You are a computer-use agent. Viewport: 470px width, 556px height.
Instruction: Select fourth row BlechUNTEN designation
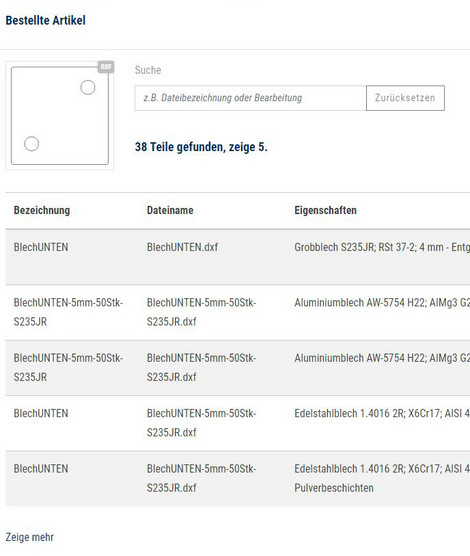point(41,413)
